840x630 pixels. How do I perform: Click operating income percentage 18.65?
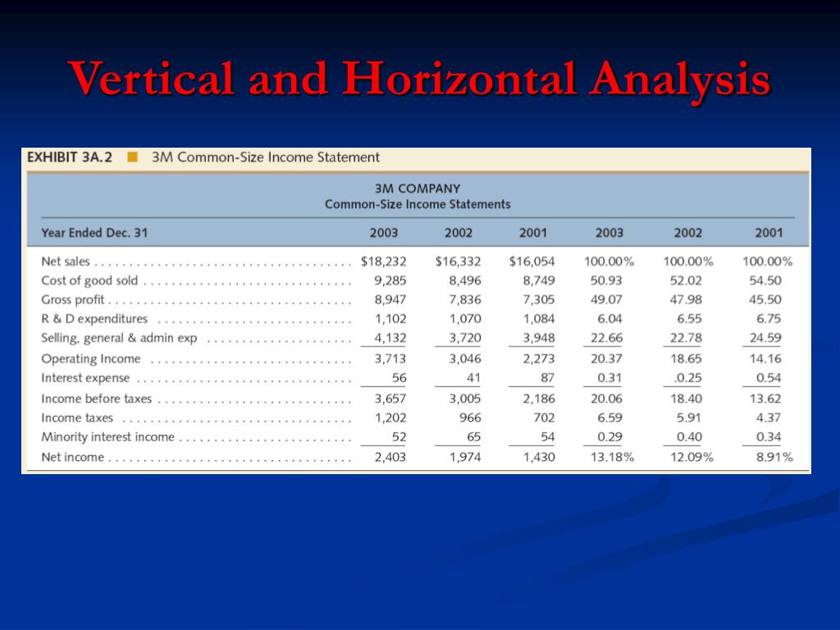click(686, 358)
